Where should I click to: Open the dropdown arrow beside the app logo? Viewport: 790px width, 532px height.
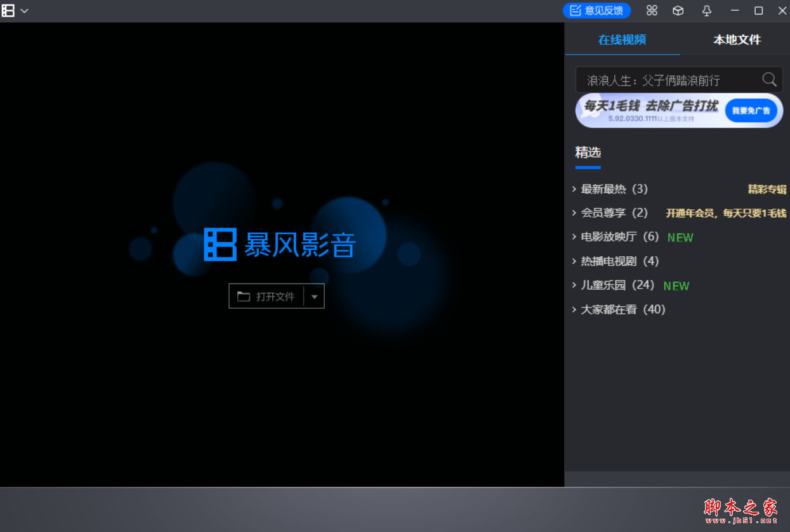tap(24, 11)
